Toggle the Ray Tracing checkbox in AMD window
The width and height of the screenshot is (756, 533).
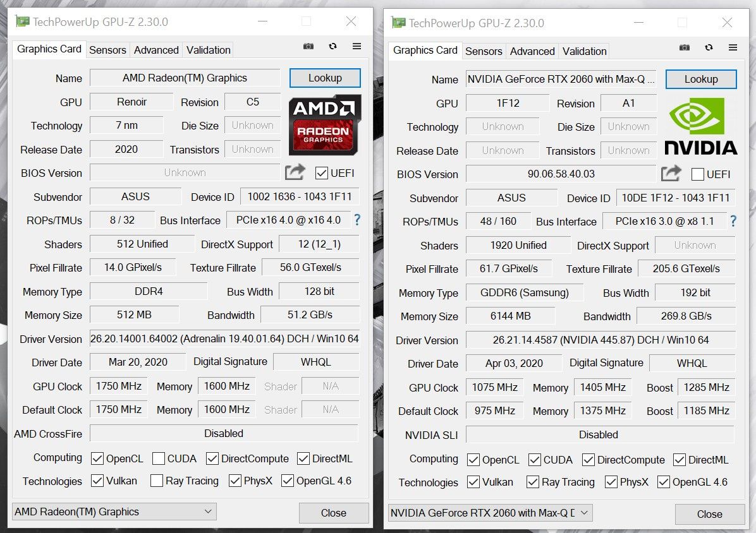[157, 481]
